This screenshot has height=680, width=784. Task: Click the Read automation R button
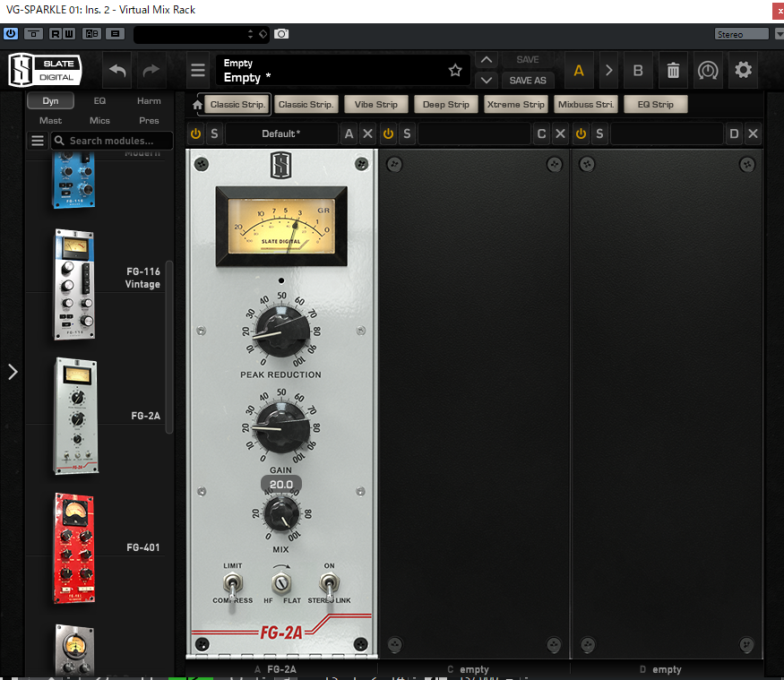pos(55,33)
